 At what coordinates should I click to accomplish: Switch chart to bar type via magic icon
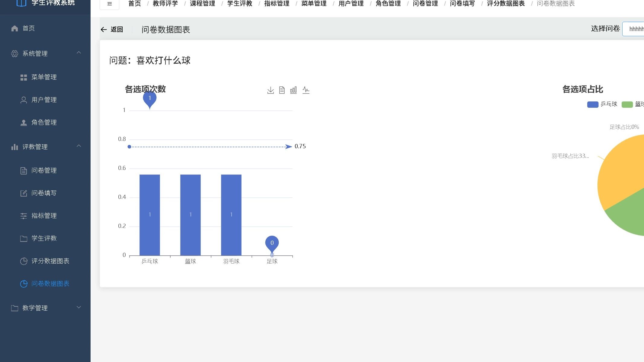(293, 90)
